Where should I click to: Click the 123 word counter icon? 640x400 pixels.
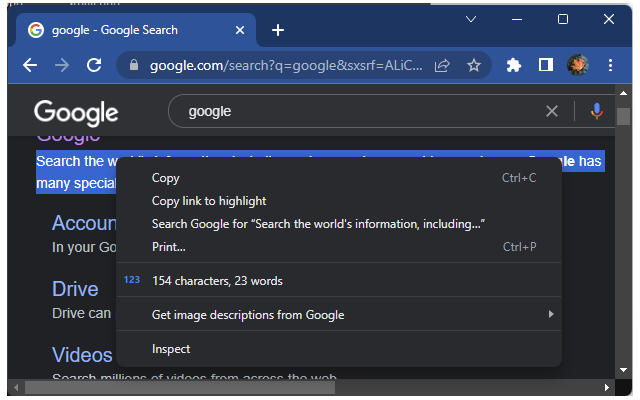(x=132, y=280)
